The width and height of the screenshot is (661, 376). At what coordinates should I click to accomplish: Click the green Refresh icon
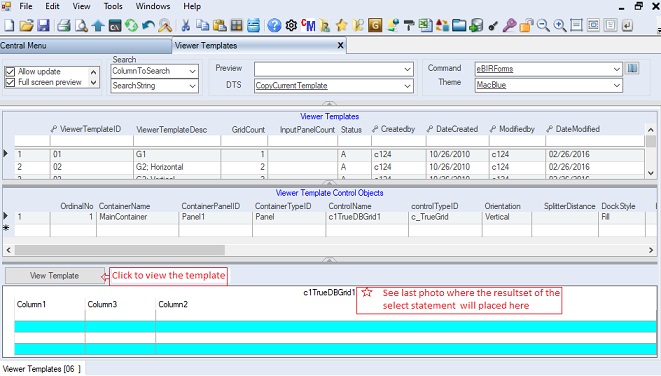(x=132, y=26)
